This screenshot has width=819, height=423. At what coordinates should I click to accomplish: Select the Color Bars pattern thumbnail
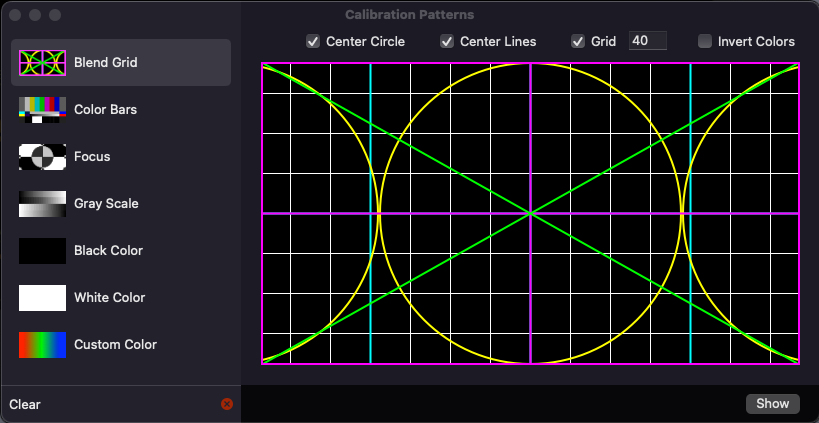(x=42, y=110)
